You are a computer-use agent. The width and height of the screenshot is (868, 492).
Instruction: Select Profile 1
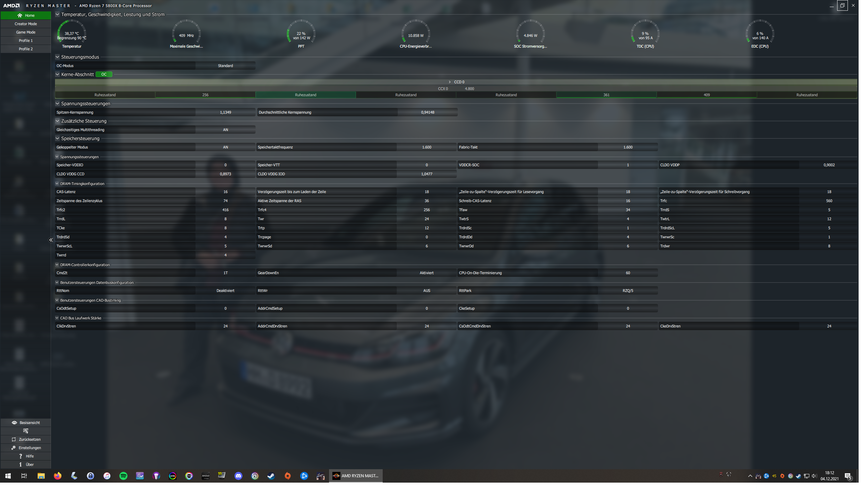pyautogui.click(x=25, y=40)
